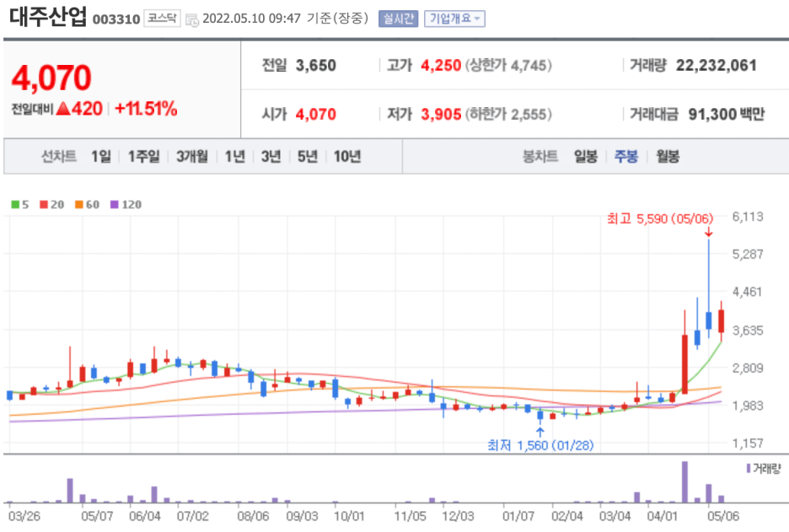Screen dimensions: 789x532
Task: Show the 3년 line chart
Action: pyautogui.click(x=271, y=157)
